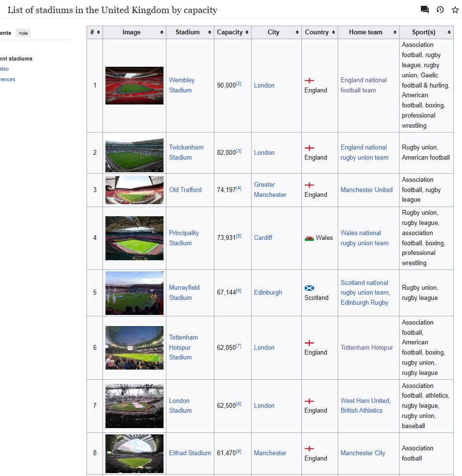462x476 pixels.
Task: Open Wembley Stadium thumbnail image
Action: coord(134,86)
